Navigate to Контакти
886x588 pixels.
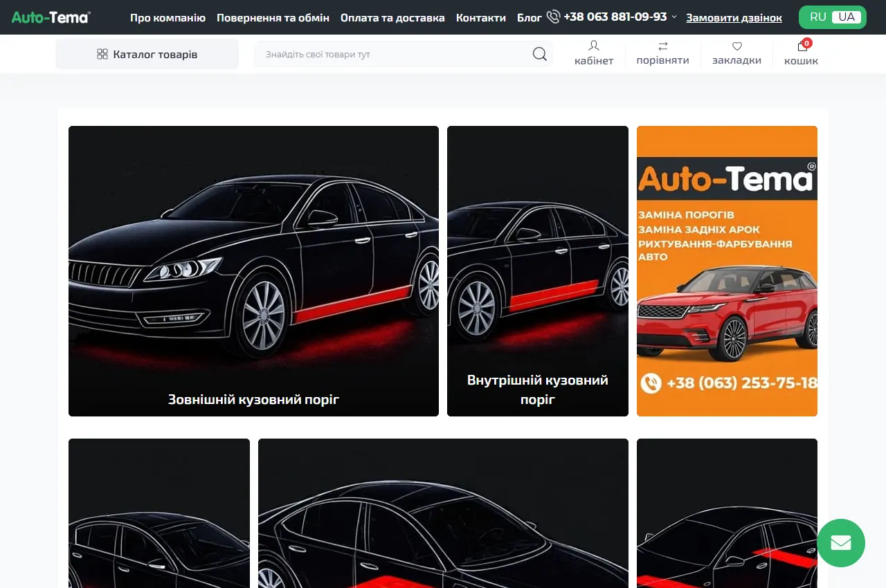(x=481, y=18)
